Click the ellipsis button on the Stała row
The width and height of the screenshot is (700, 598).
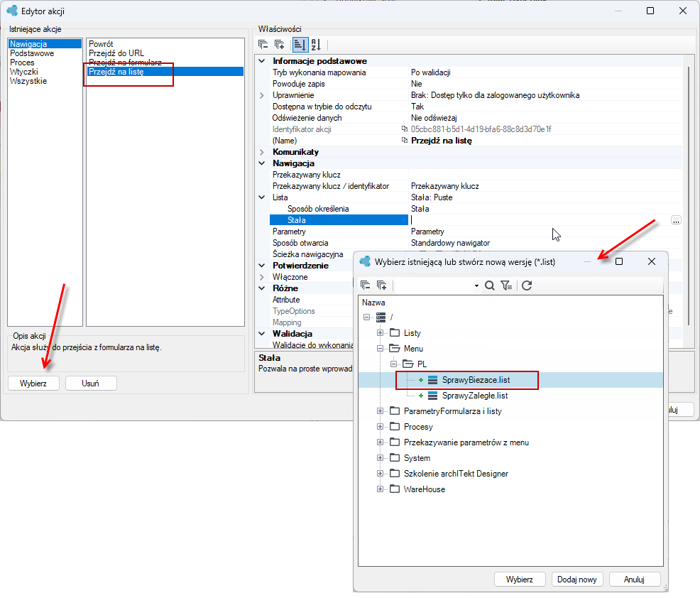pyautogui.click(x=676, y=220)
